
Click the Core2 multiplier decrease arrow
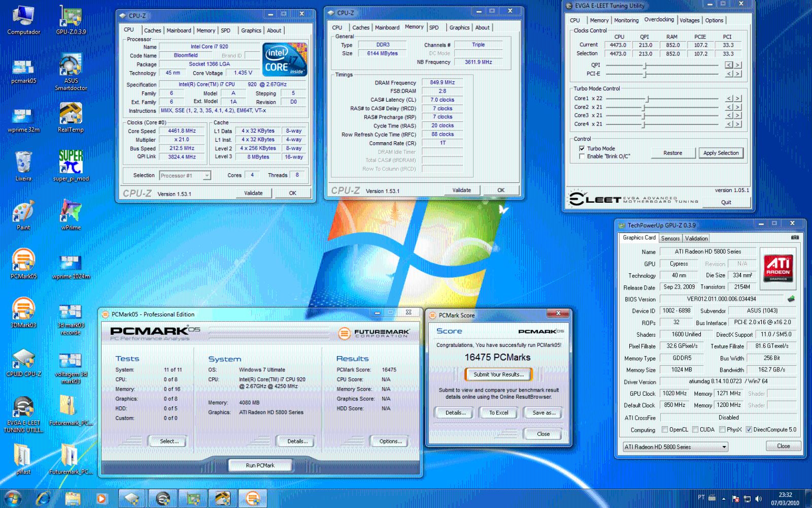pyautogui.click(x=729, y=107)
